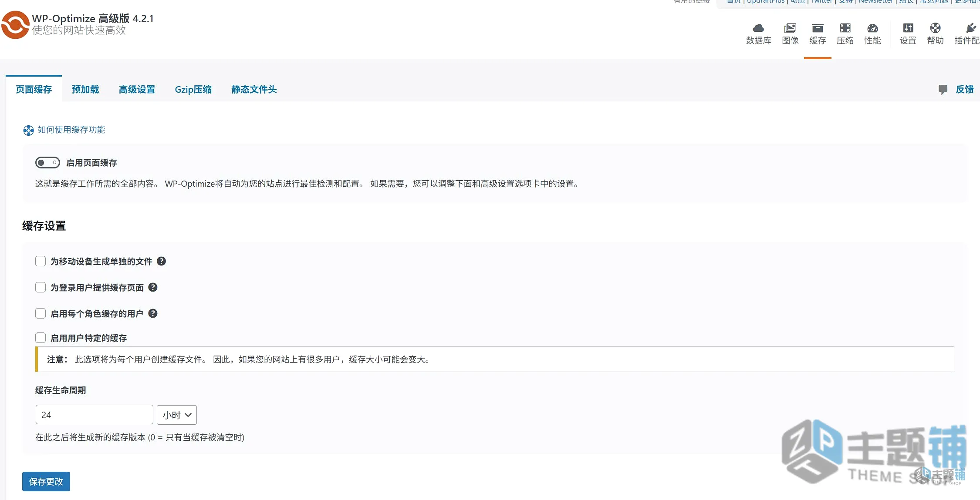The image size is (980, 500).
Task: Click the hint text 在此之后将生成新的缓存版本
Action: point(140,437)
